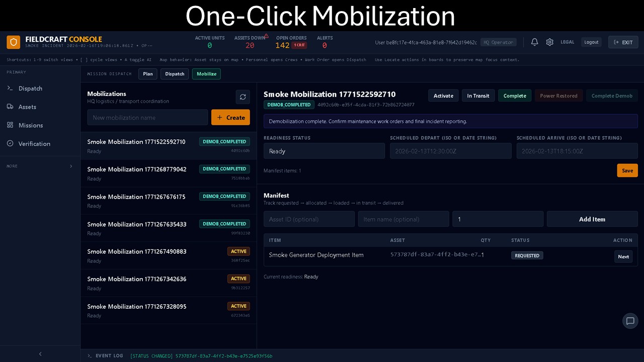Focus the Scheduled Arrive field
644x362 pixels.
[577, 151]
